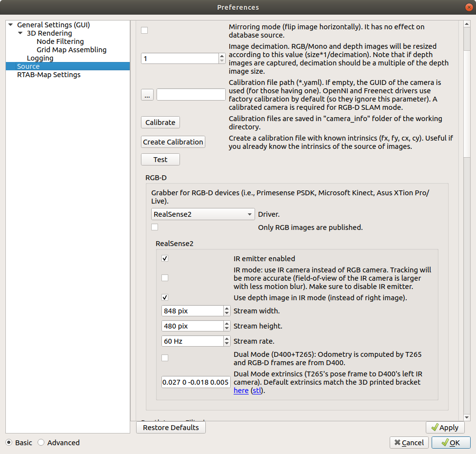476x454 pixels.
Task: Click the browse "..." calibration file button
Action: click(x=147, y=95)
